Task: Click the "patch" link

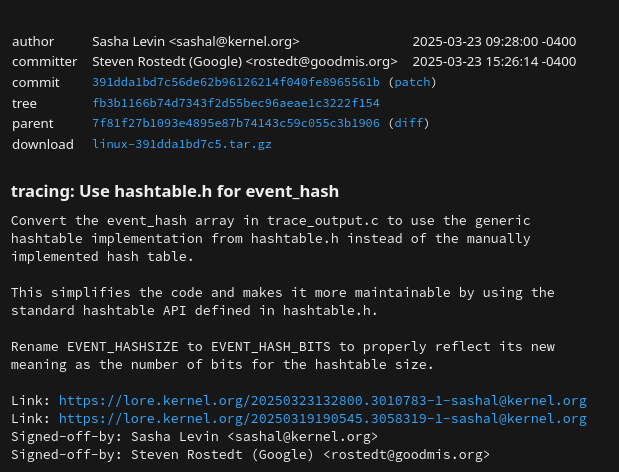Action: pos(412,83)
